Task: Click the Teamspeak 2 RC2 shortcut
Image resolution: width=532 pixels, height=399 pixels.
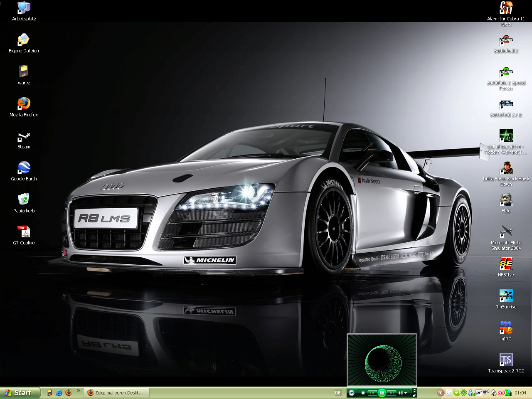Action: [506, 360]
